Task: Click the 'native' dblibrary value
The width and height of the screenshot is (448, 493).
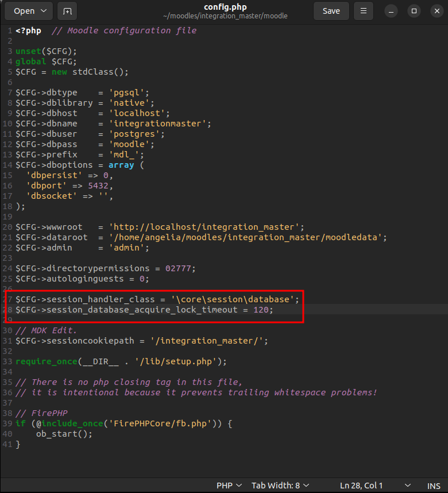Action: click(129, 103)
